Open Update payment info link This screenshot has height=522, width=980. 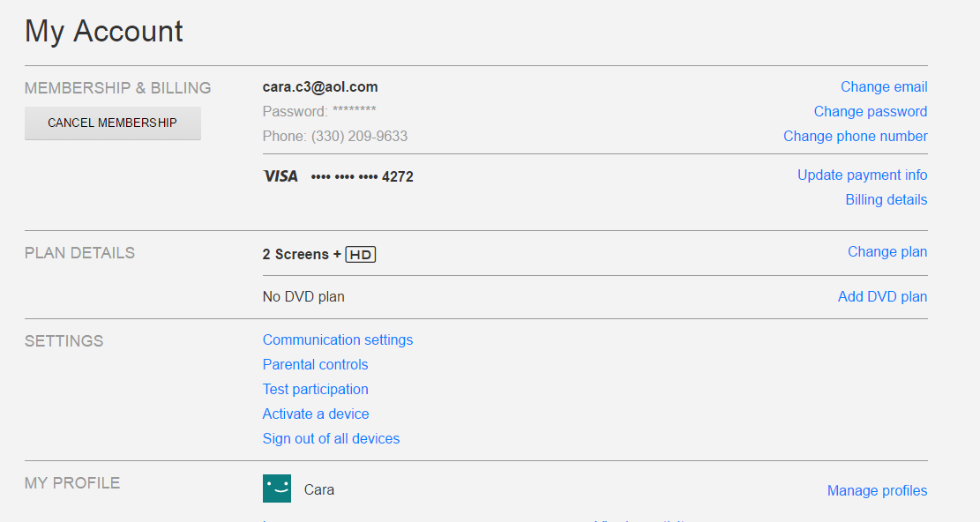pyautogui.click(x=862, y=175)
